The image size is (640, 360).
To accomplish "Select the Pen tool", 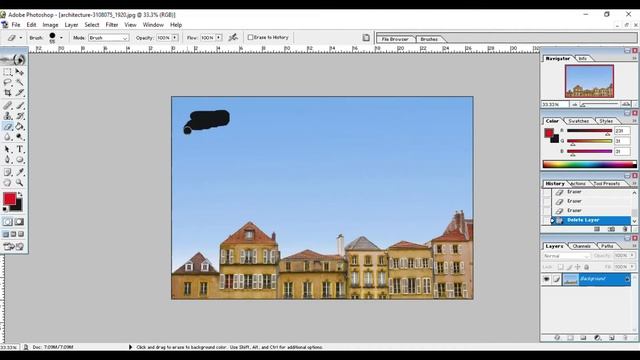I will [7, 160].
